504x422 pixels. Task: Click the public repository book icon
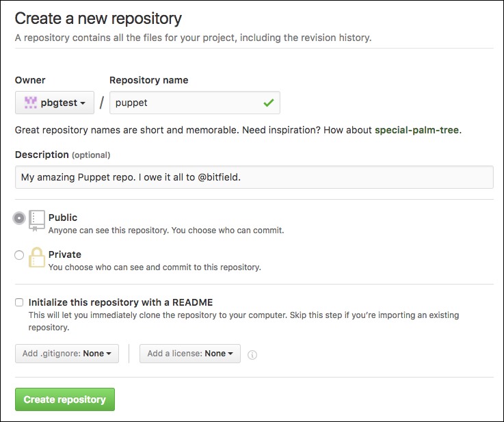[x=37, y=220]
